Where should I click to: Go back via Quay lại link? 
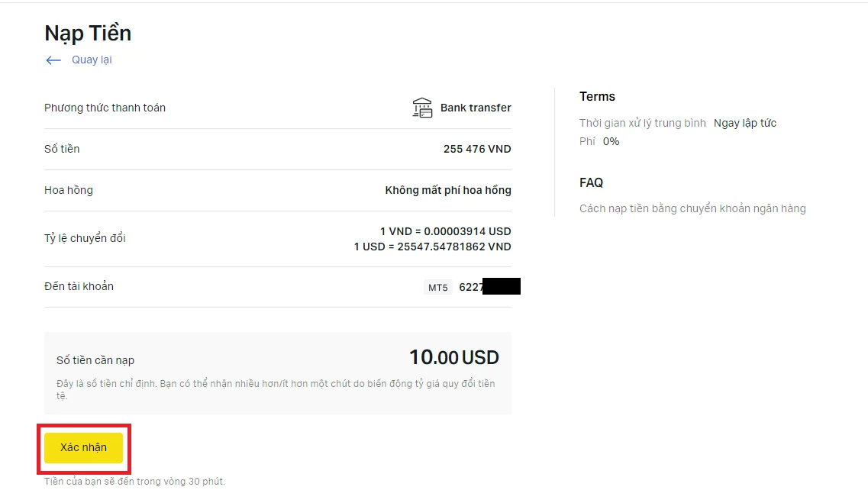(x=92, y=60)
